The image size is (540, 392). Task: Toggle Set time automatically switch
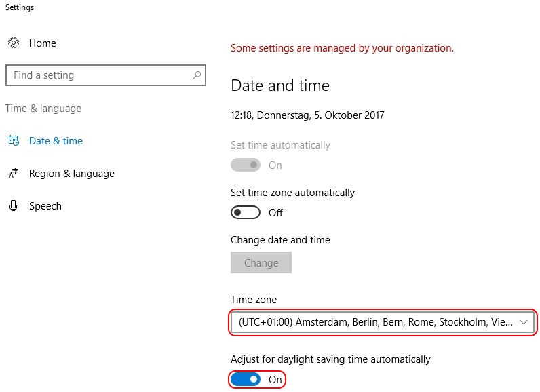245,165
